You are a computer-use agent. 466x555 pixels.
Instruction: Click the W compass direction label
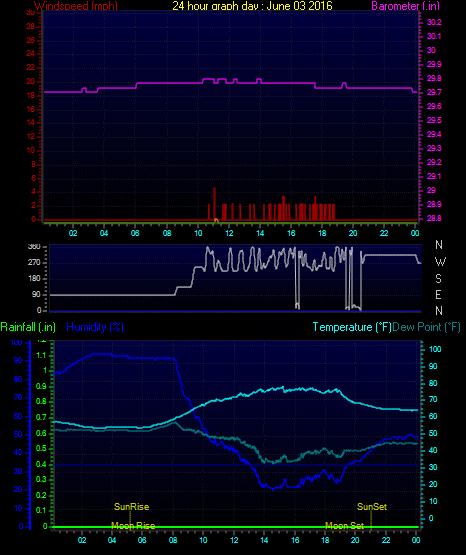(440, 262)
